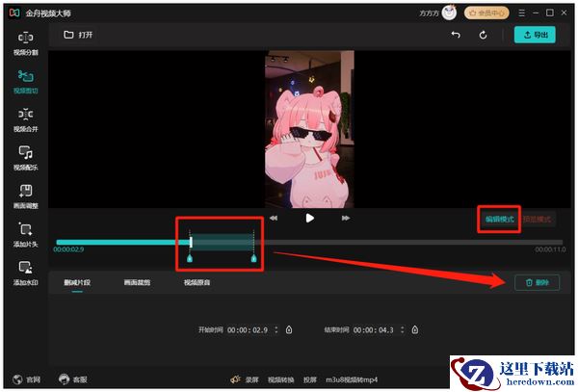Viewport: 578px width, 392px height.
Task: Open the 添加片头 add intro tool
Action: pyautogui.click(x=25, y=235)
